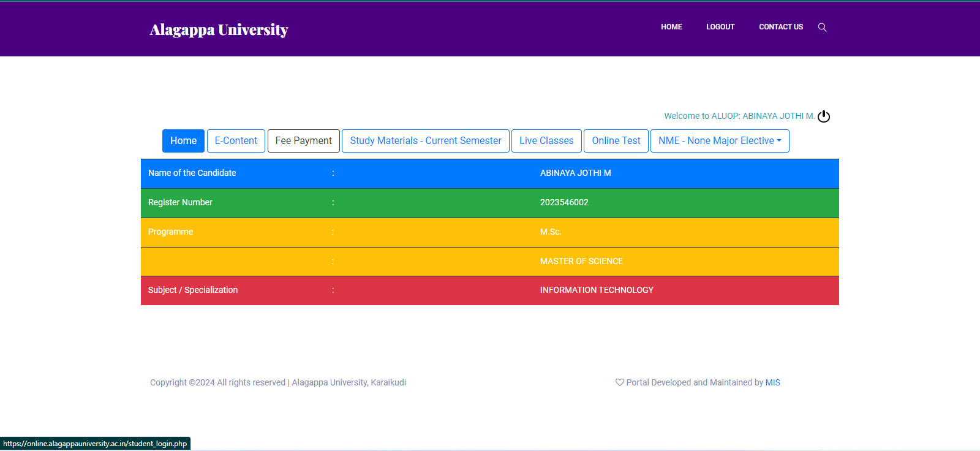
Task: Click MASTER OF SCIENCE text
Action: click(581, 261)
